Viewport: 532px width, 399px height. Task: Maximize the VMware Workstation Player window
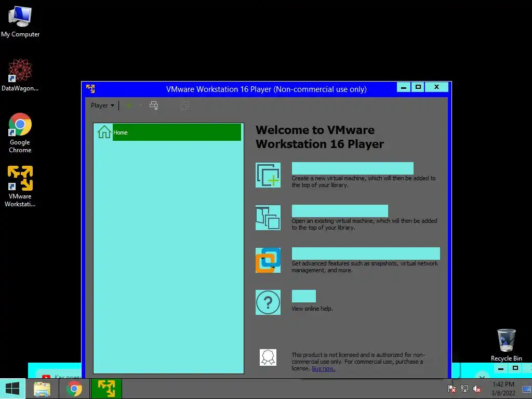pyautogui.click(x=418, y=87)
